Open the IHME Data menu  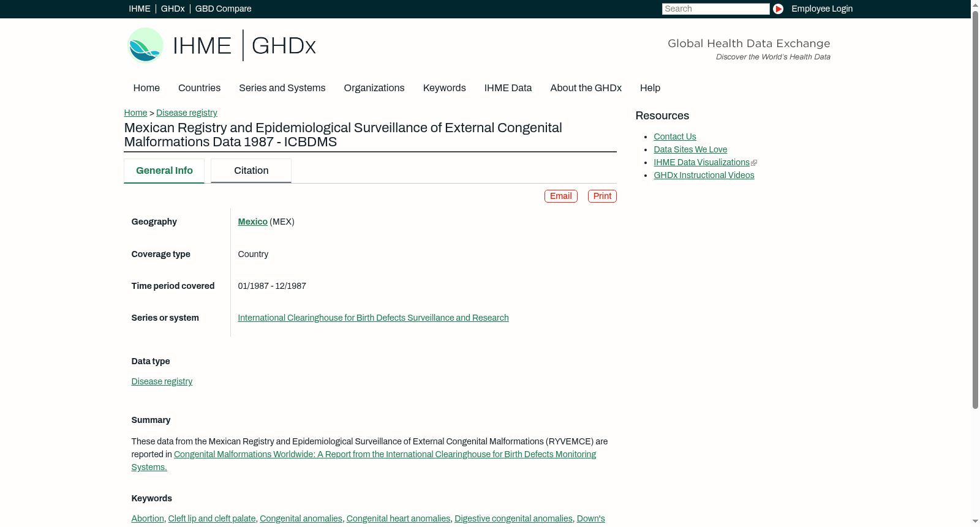tap(508, 88)
